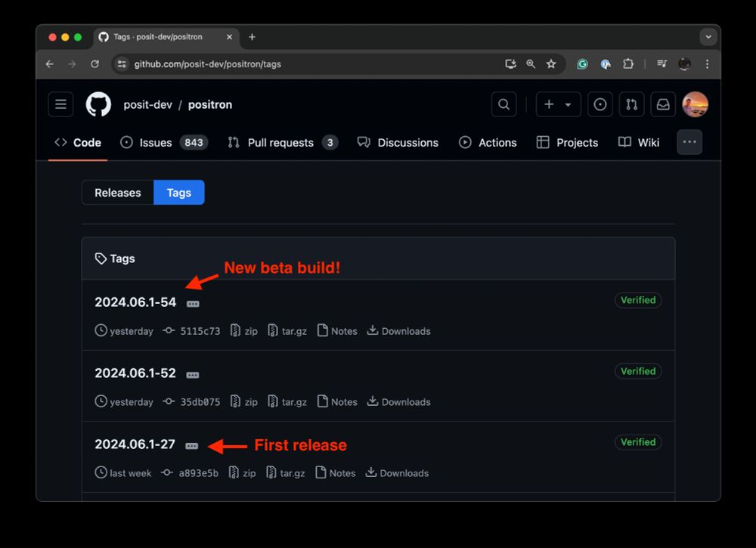
Task: Open tag 2024.06.1-52
Action: [135, 373]
